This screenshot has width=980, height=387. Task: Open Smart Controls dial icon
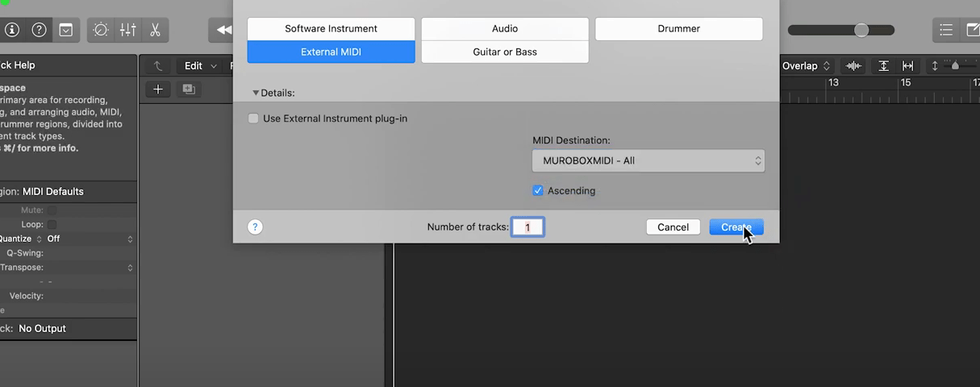coord(101,30)
